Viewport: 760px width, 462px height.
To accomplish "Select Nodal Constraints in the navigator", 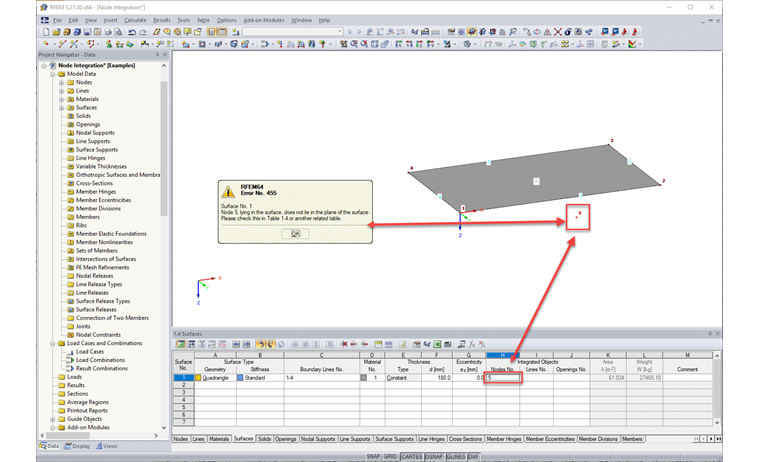I will coord(98,335).
